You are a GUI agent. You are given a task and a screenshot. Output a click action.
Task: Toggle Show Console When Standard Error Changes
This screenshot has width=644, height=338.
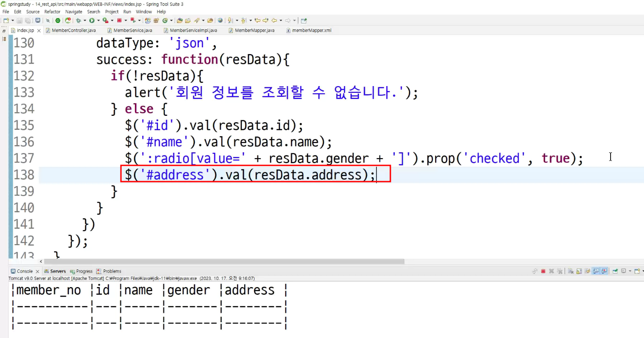[x=604, y=271]
